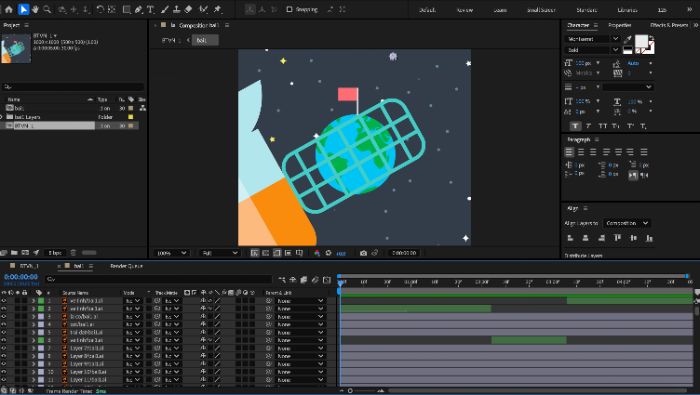
Task: Left-align paragraph text
Action: (569, 152)
